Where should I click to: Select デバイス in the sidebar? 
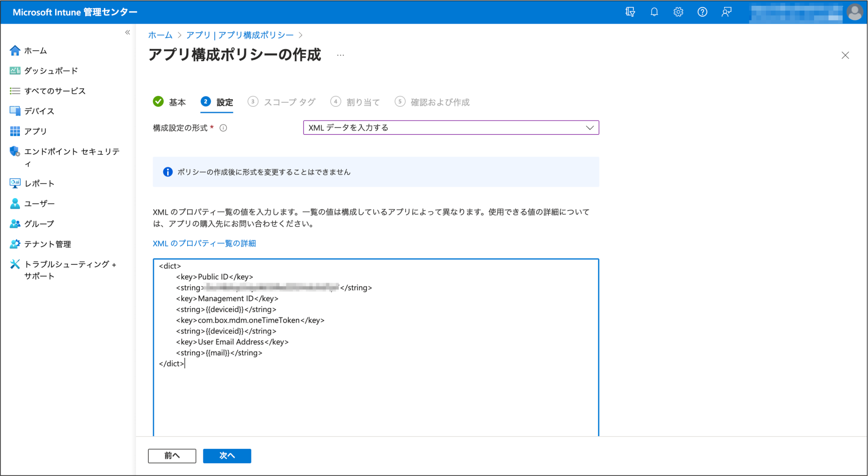tap(39, 111)
